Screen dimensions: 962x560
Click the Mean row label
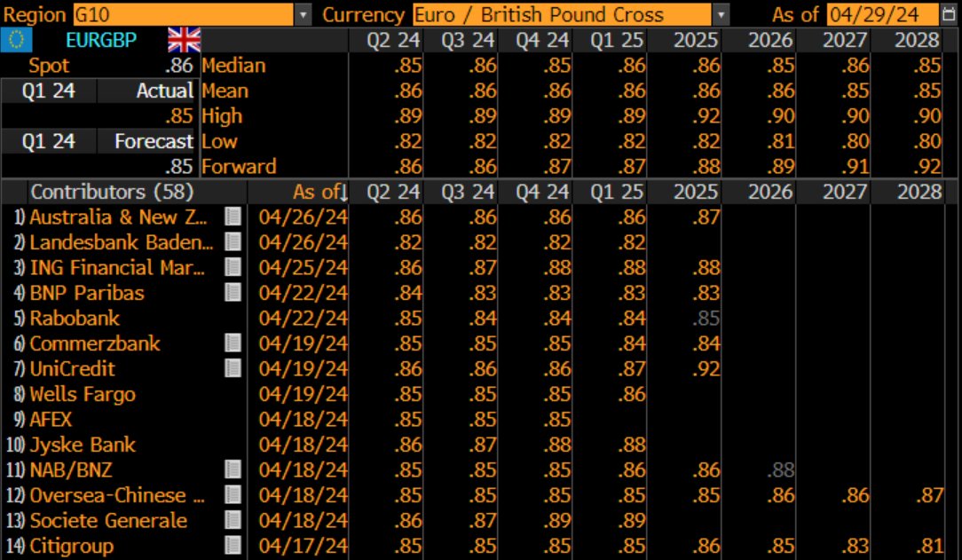(225, 91)
